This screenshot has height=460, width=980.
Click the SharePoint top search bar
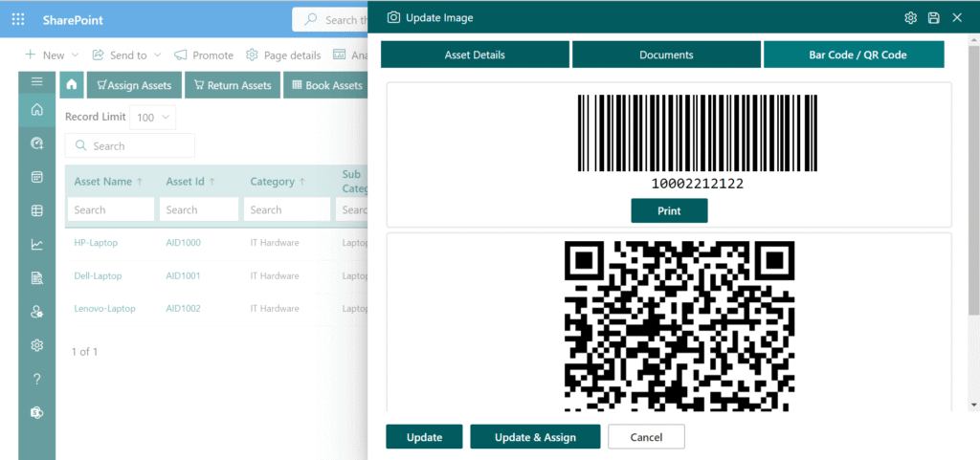[330, 20]
